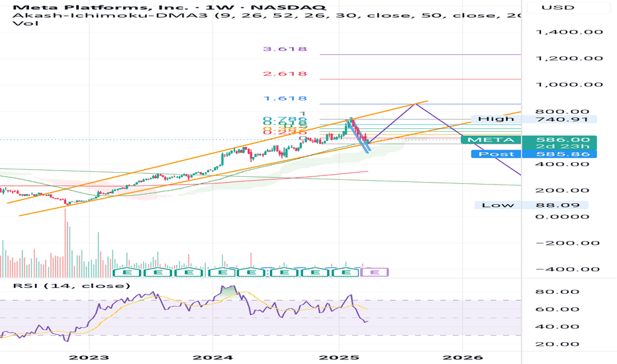617x364 pixels.
Task: Click the 2023 time axis label
Action: click(89, 357)
